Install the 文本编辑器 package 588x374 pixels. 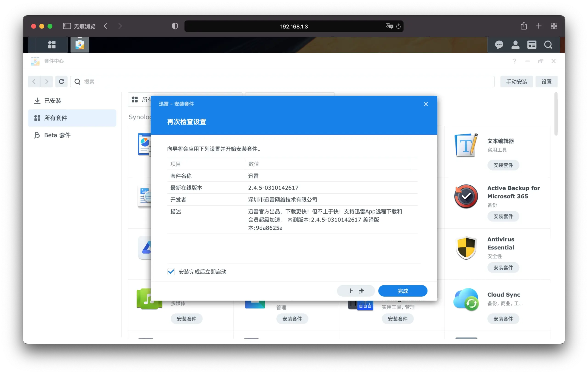tap(503, 165)
